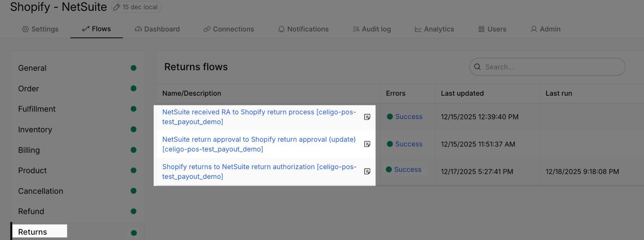This screenshot has width=644, height=240.
Task: Click the Users group icon
Action: (x=481, y=29)
